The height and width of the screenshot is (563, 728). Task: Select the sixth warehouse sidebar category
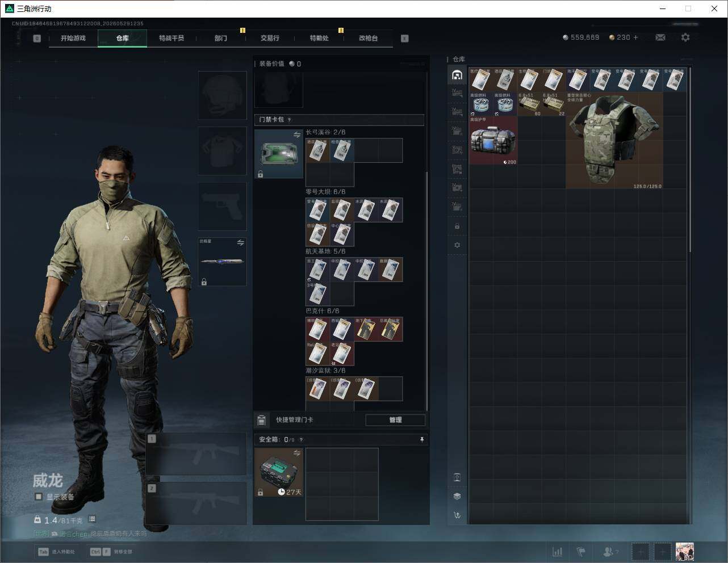[x=457, y=169]
